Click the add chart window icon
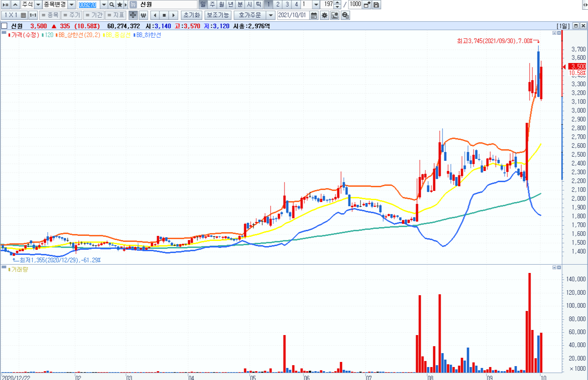The width and height of the screenshot is (588, 380). coord(367,4)
